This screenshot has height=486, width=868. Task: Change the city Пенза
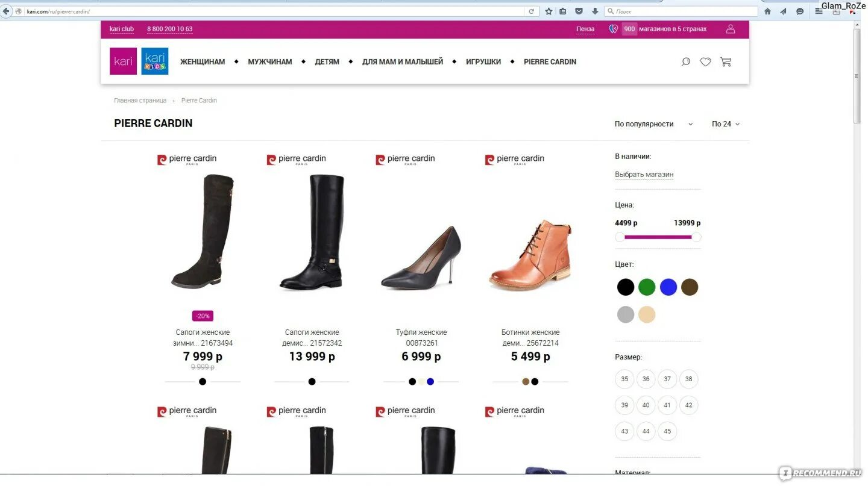pos(585,29)
